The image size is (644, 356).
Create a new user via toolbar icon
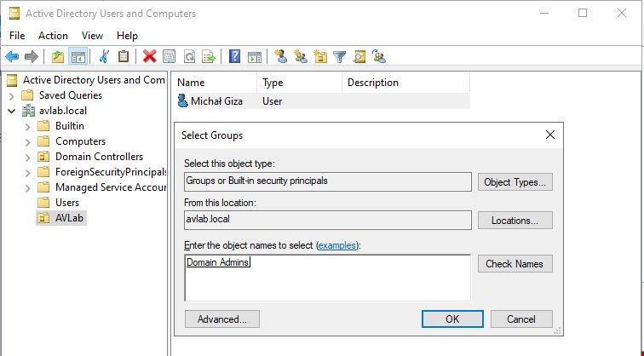[281, 56]
